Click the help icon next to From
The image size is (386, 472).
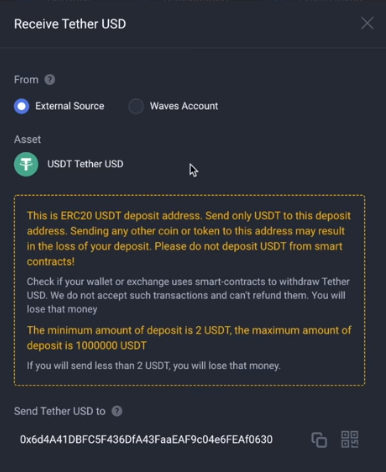[50, 80]
